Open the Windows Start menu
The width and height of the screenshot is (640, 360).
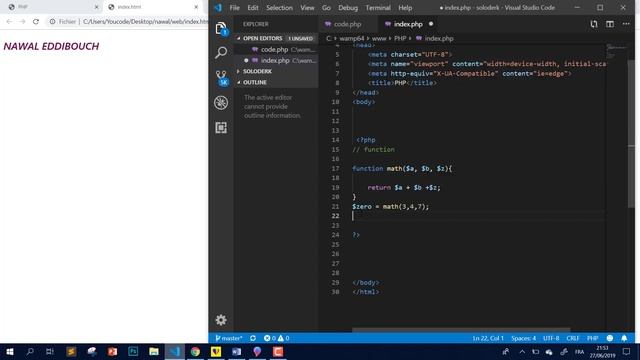click(9, 351)
